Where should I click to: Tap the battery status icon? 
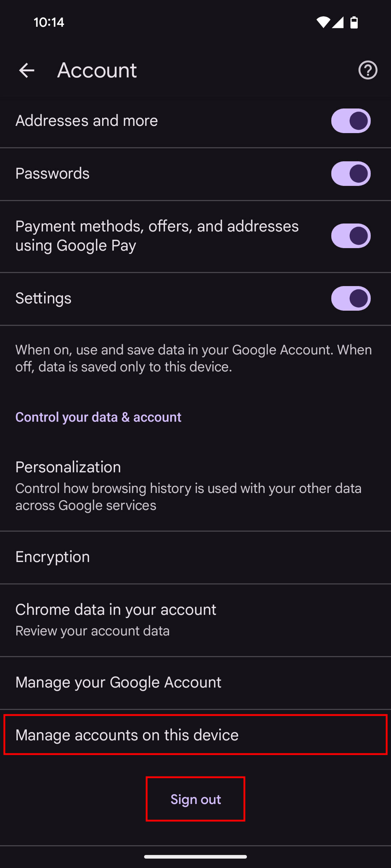point(354,22)
